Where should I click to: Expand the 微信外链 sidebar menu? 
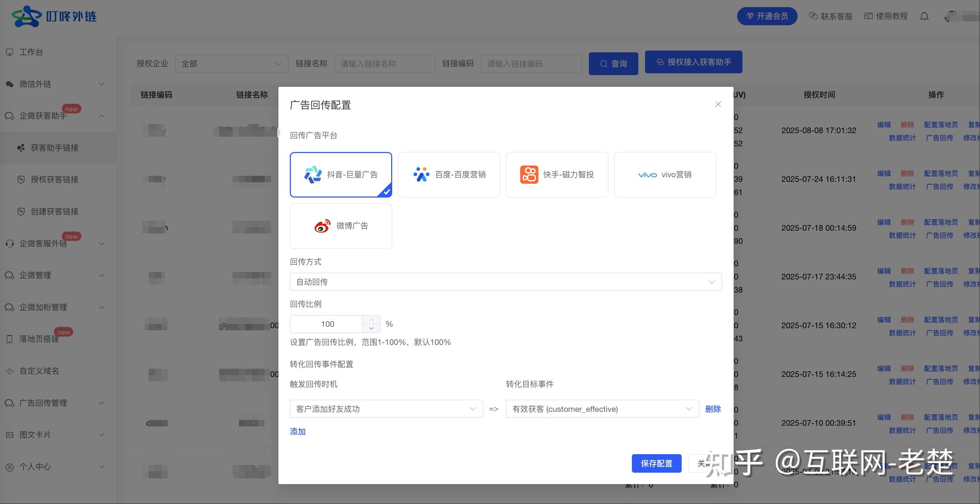tap(58, 84)
